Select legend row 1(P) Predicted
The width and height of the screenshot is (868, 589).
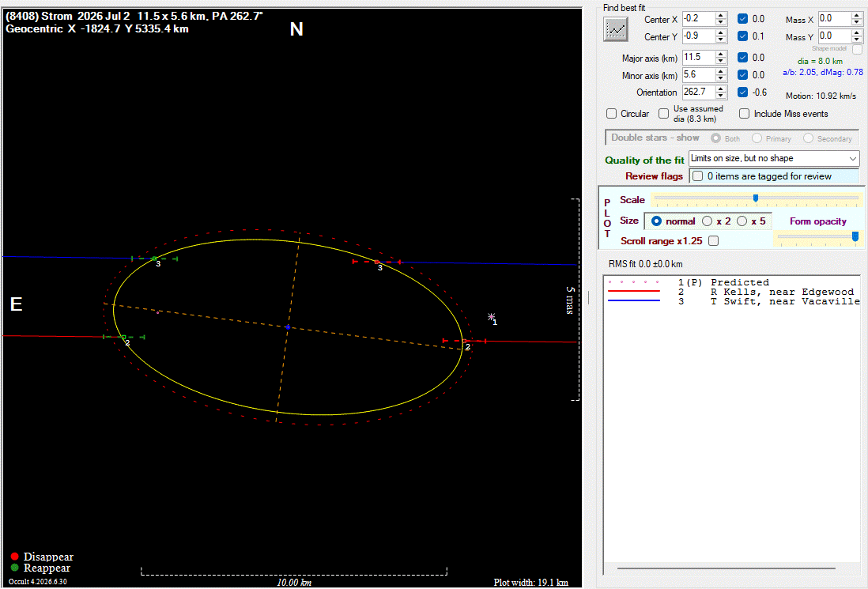pyautogui.click(x=732, y=282)
